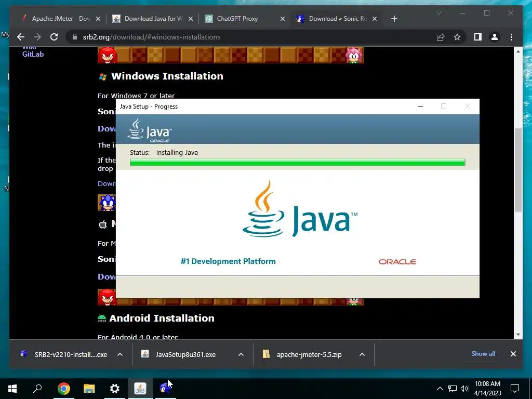Click the page scrollbar down arrow
The image size is (532, 399).
pyautogui.click(x=518, y=335)
